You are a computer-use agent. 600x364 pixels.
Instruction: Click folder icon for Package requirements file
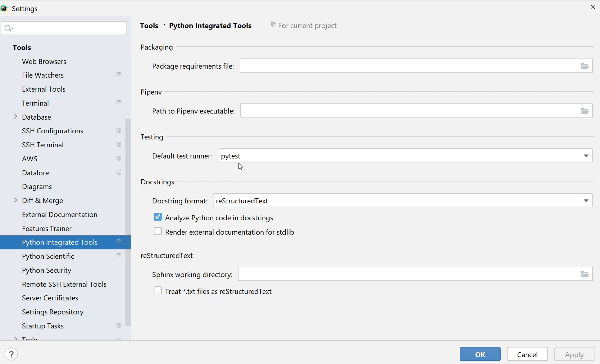pyautogui.click(x=585, y=66)
